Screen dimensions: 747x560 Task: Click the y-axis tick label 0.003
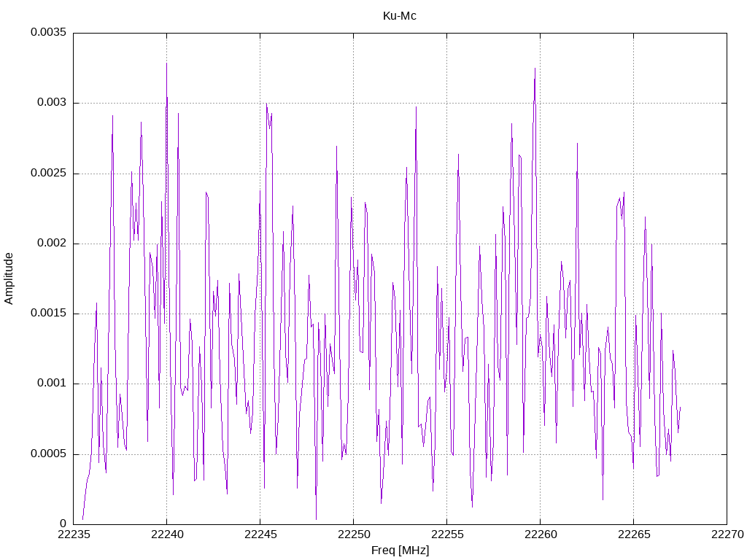click(52, 103)
